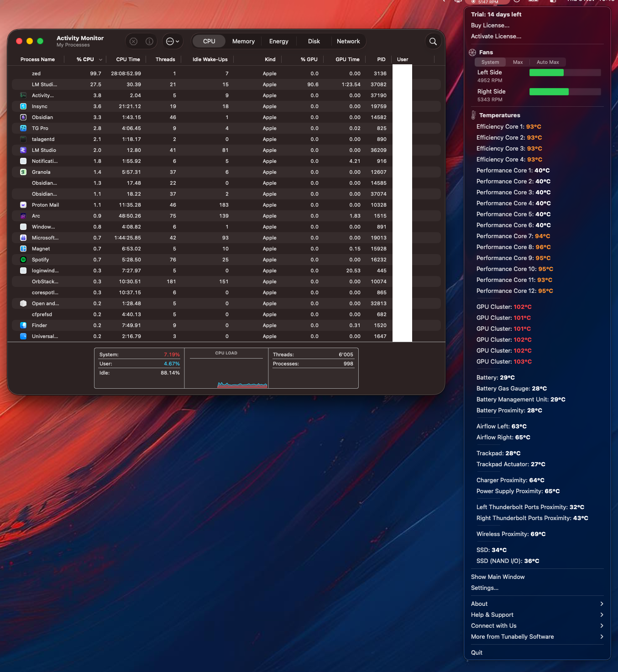Select the zed process row

(x=226, y=73)
